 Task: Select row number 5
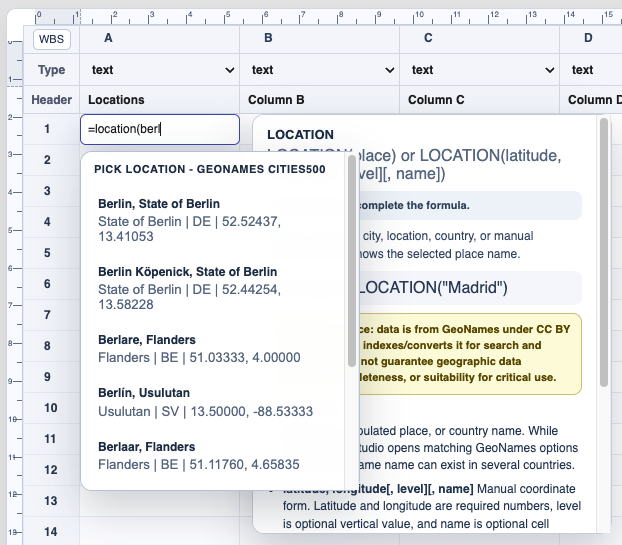47,253
